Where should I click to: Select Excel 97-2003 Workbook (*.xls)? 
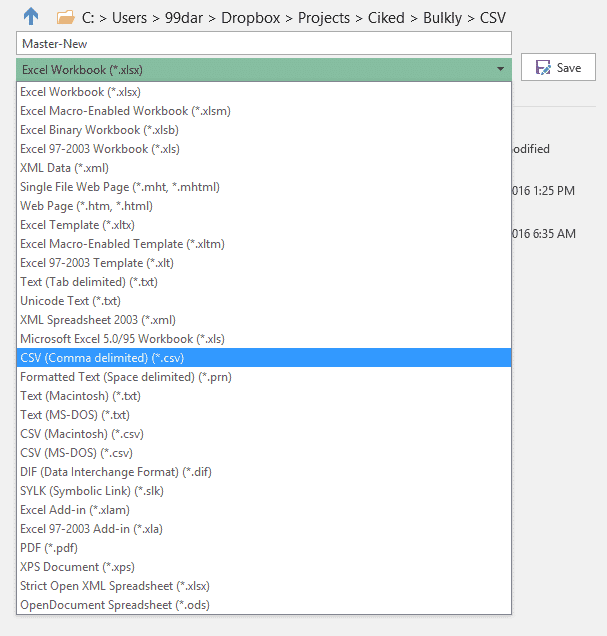tap(264, 149)
